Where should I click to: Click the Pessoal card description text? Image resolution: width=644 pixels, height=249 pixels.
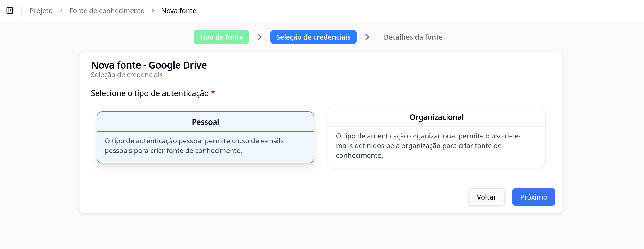(194, 146)
